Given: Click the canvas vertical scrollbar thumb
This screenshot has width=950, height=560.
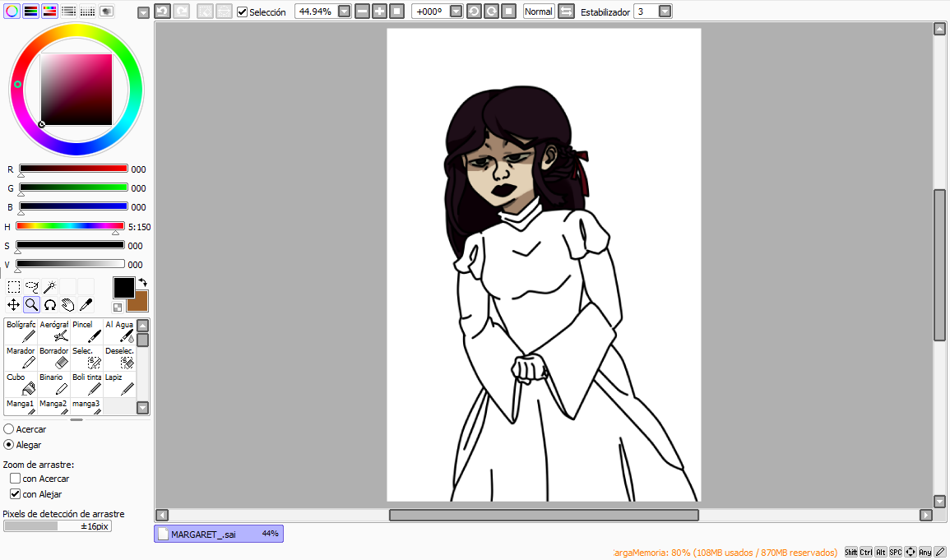Looking at the screenshot, I should pyautogui.click(x=939, y=265).
